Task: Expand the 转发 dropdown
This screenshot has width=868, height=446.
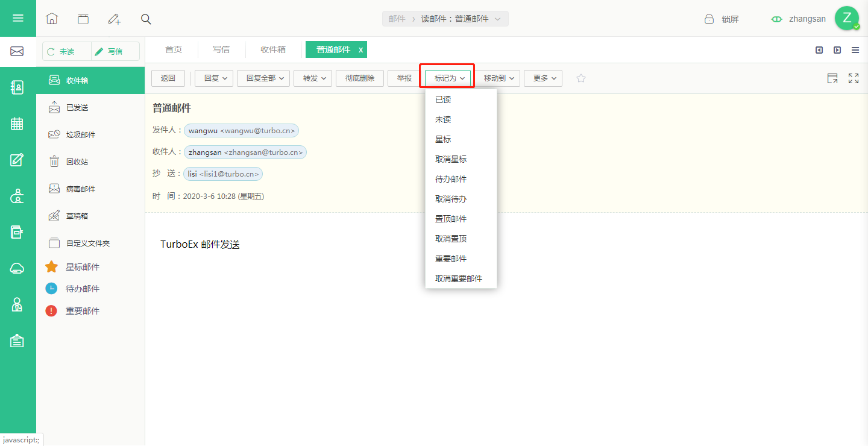Action: tap(313, 78)
